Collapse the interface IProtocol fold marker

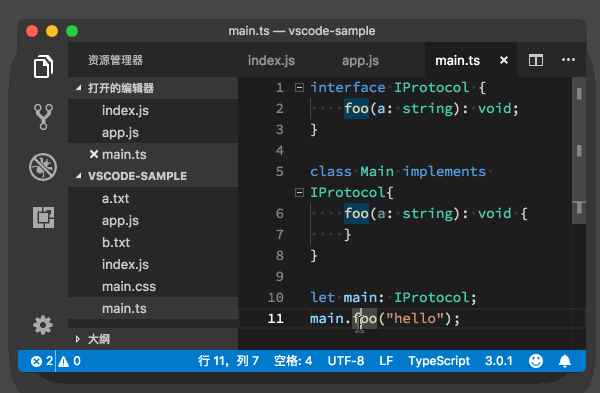[x=299, y=88]
